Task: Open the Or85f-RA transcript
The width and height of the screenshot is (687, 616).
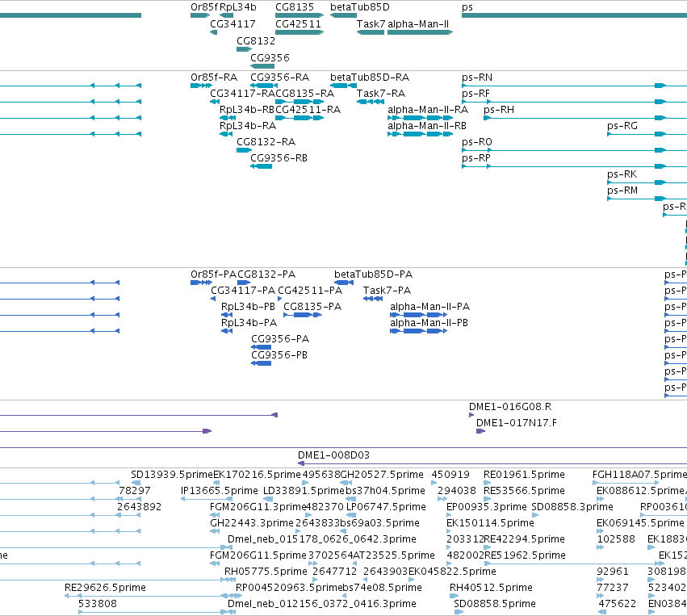Action: pos(214,78)
